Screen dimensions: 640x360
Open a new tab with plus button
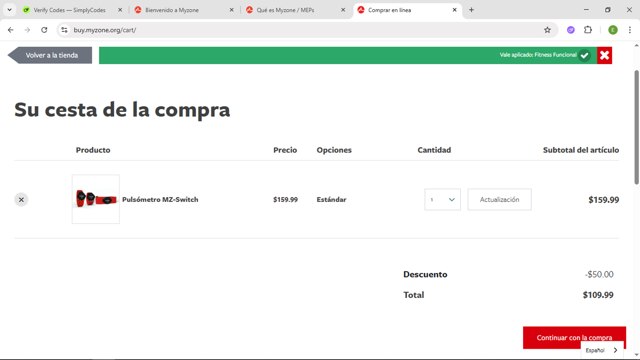tap(471, 10)
